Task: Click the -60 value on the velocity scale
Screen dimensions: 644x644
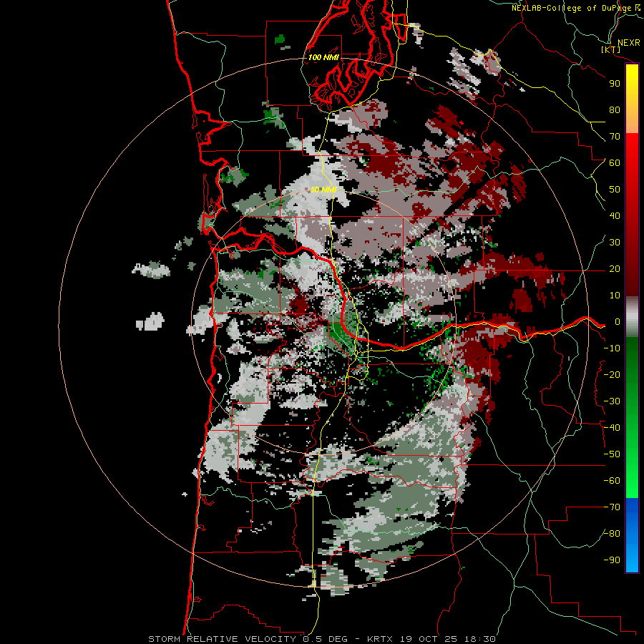Action: [612, 481]
